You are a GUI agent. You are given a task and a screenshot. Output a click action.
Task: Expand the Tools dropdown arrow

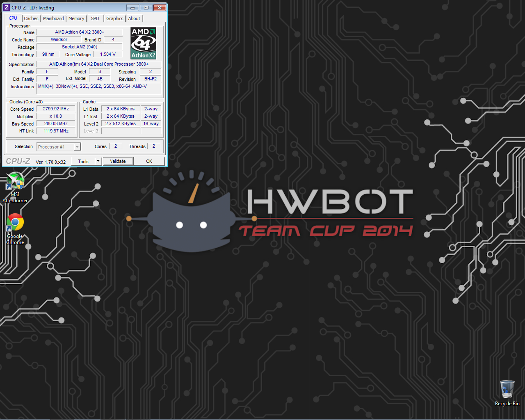(x=98, y=161)
